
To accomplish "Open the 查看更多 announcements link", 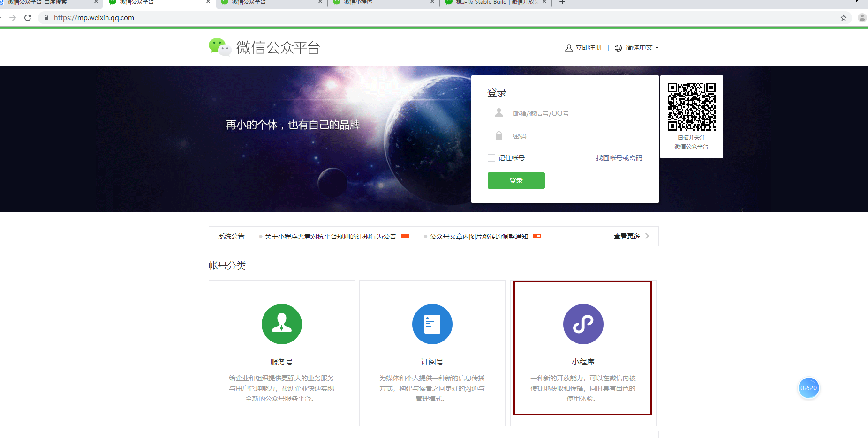I will (x=627, y=236).
